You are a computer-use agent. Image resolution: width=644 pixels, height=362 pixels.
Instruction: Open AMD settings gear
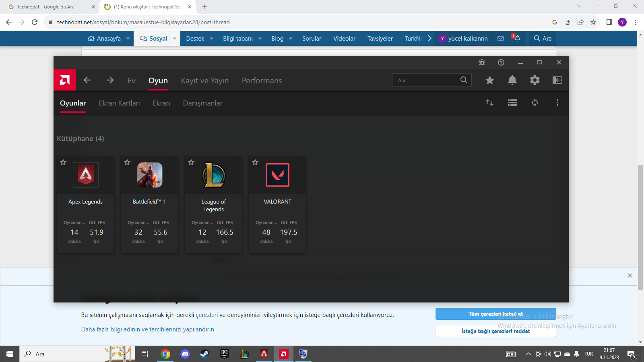coord(535,80)
